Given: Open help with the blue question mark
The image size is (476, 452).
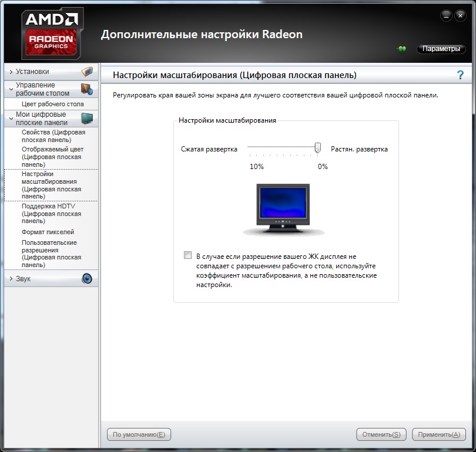Looking at the screenshot, I should point(460,75).
